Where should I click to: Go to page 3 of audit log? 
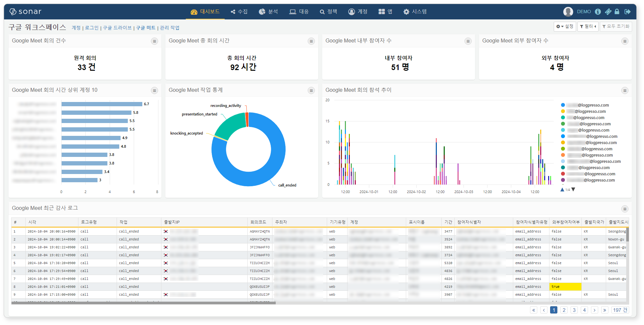point(574,310)
